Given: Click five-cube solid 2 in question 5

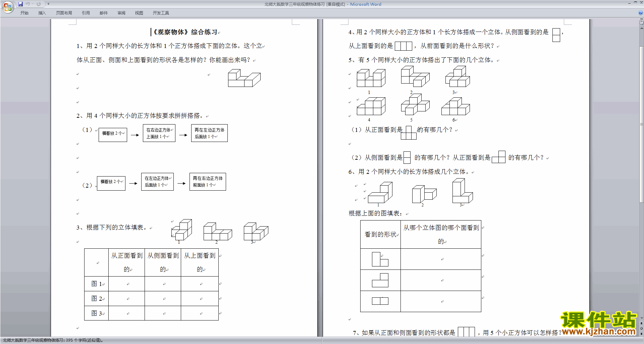Looking at the screenshot, I should [x=415, y=77].
